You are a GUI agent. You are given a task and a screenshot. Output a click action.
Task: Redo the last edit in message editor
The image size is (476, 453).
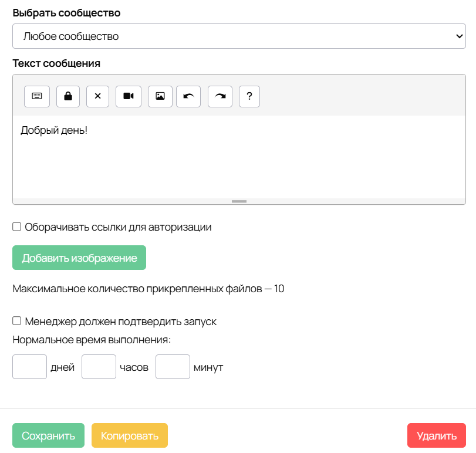click(x=220, y=96)
